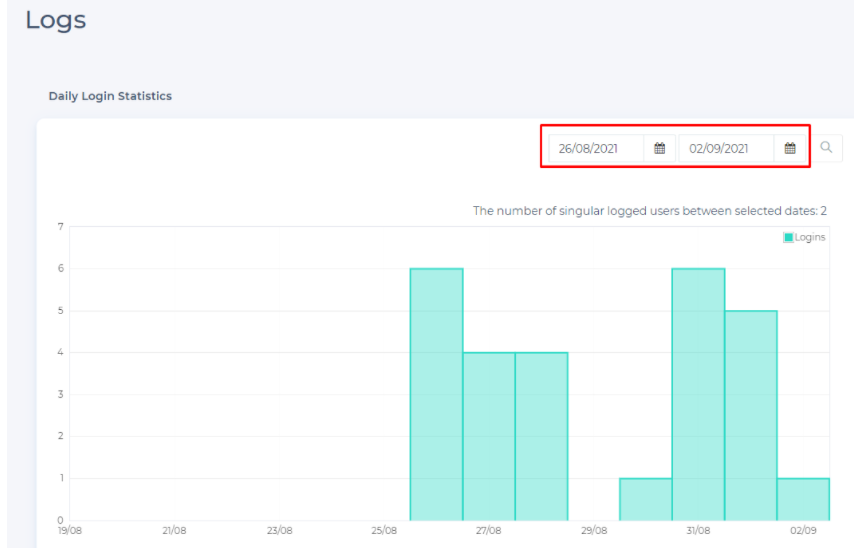Click the 29/08 x-axis date label
This screenshot has width=854, height=548.
pos(593,531)
